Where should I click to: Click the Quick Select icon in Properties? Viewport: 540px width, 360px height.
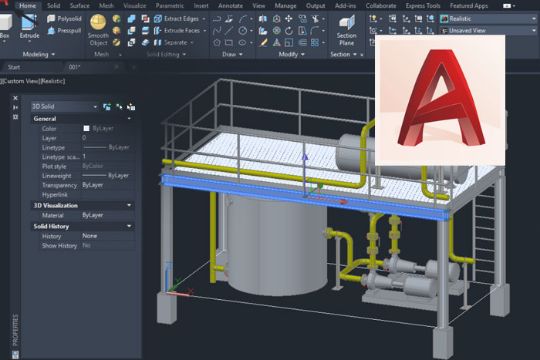131,107
